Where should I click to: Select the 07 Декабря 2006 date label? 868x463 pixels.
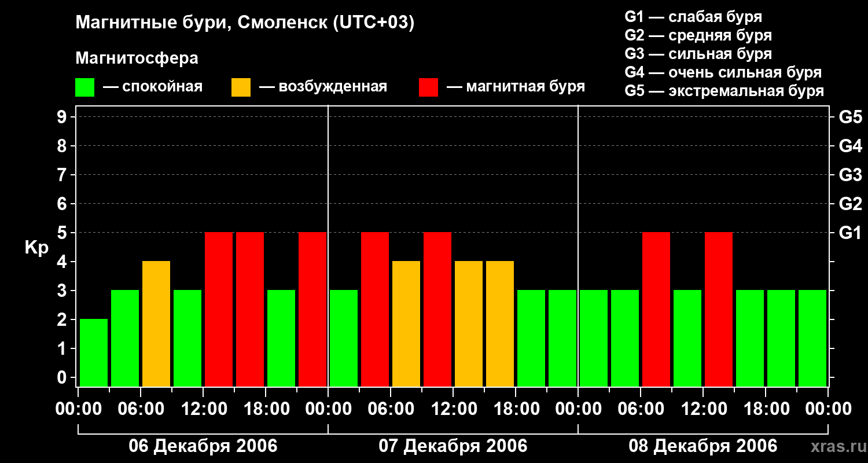[x=453, y=446]
